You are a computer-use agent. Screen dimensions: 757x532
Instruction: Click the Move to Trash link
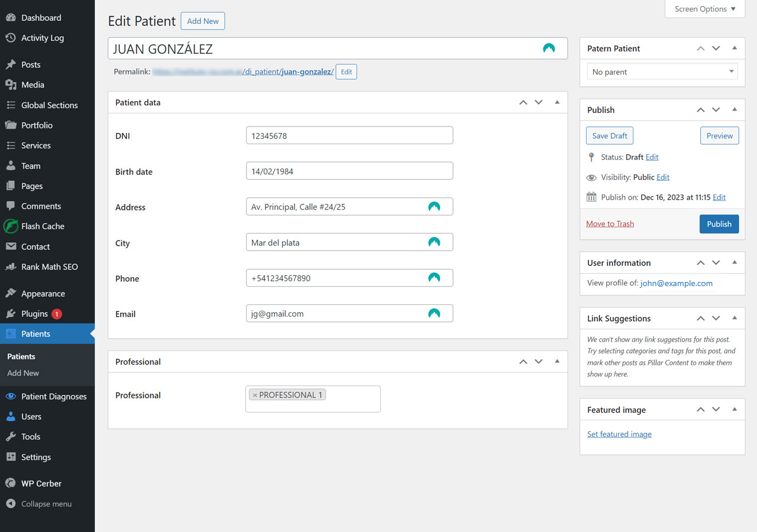coord(610,223)
